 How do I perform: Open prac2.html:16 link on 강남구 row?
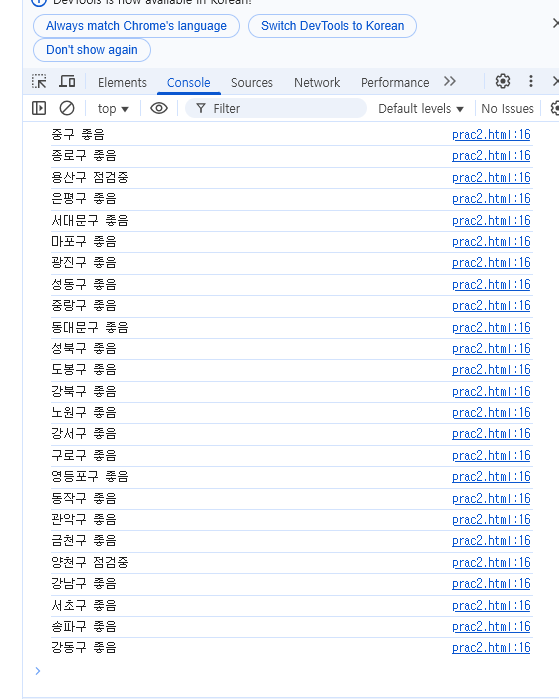pos(491,584)
